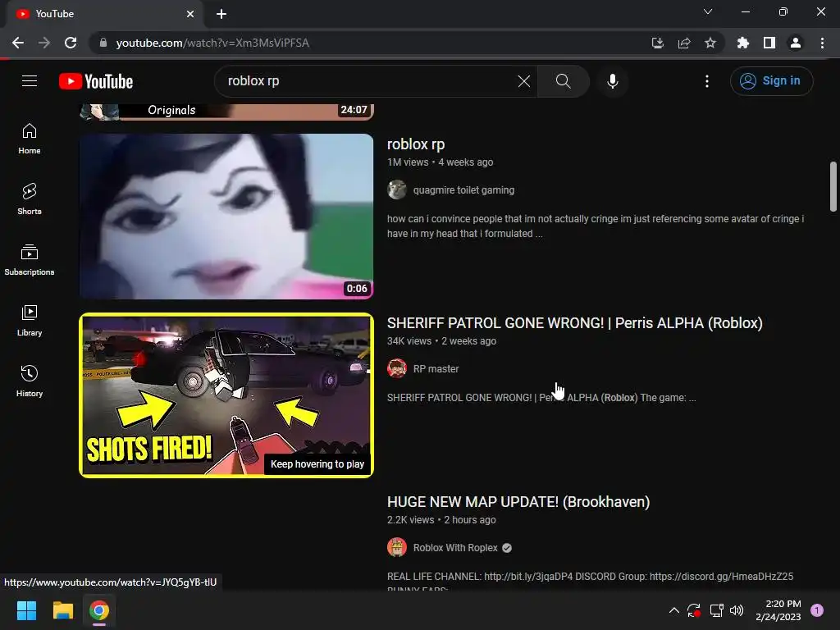Image resolution: width=840 pixels, height=630 pixels.
Task: Go back in browser
Action: pyautogui.click(x=18, y=43)
